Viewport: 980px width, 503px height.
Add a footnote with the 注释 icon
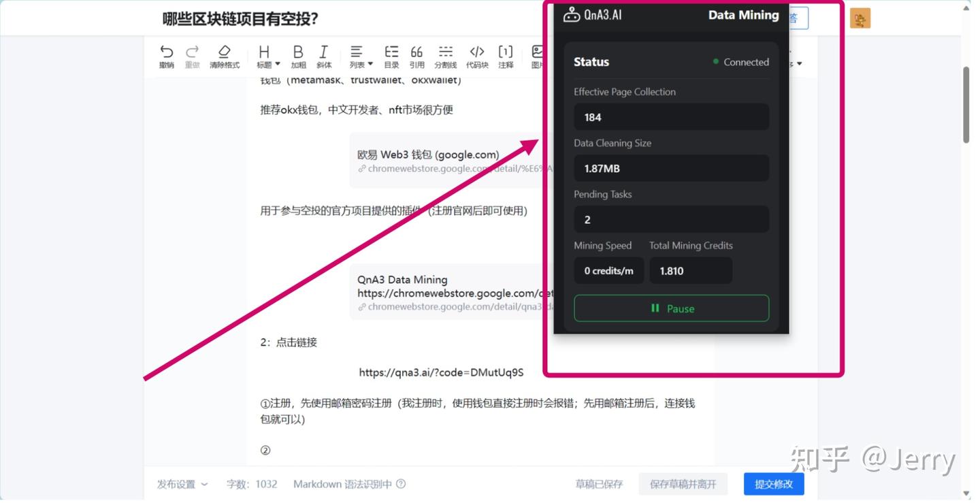pos(506,56)
